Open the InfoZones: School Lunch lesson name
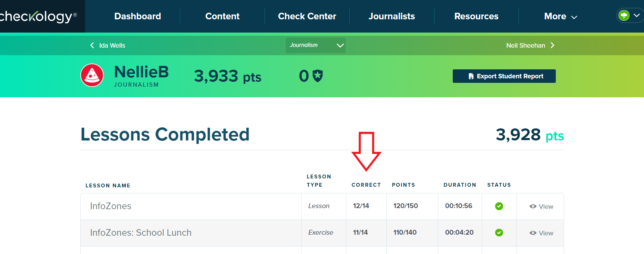 click(x=141, y=233)
